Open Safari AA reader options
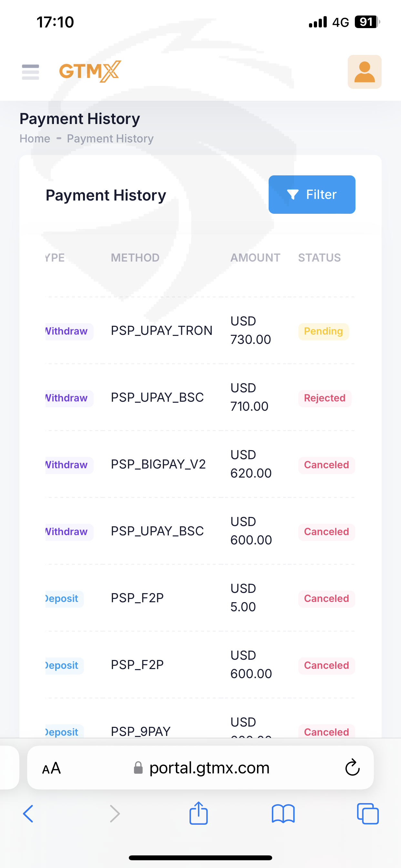Image resolution: width=401 pixels, height=868 pixels. click(x=52, y=768)
